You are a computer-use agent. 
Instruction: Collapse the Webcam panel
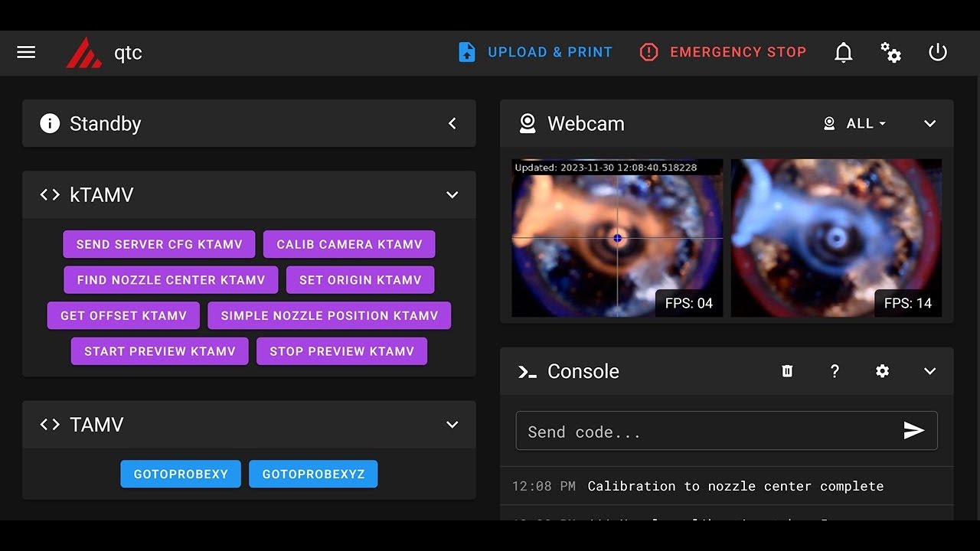click(x=930, y=123)
